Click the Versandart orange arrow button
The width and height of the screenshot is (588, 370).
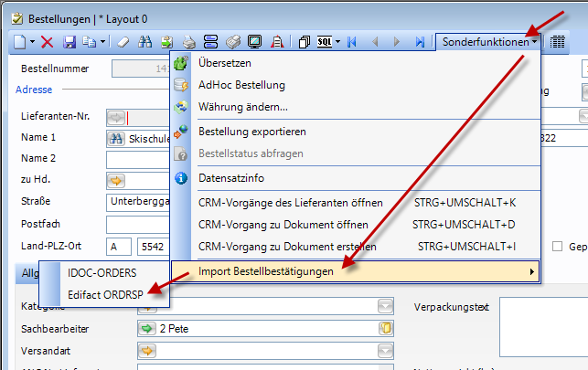[x=146, y=349]
